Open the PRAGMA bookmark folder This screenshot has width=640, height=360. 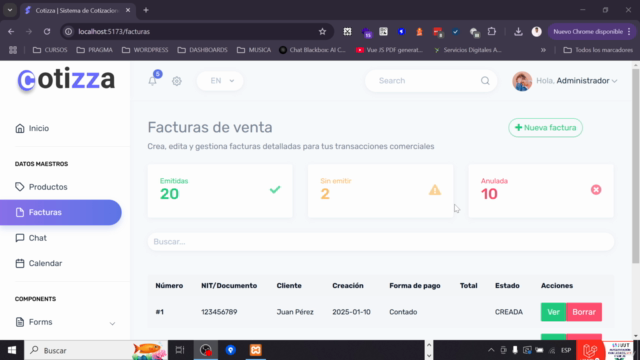(x=94, y=50)
